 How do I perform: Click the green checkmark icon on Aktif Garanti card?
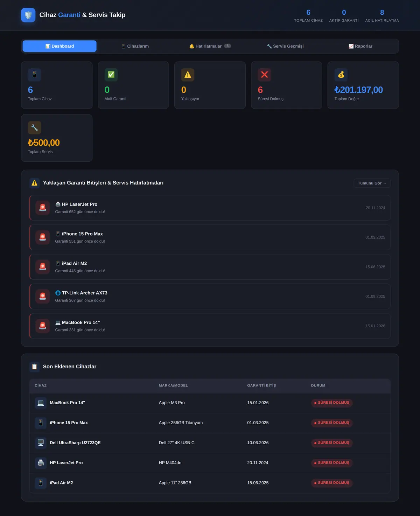(111, 75)
